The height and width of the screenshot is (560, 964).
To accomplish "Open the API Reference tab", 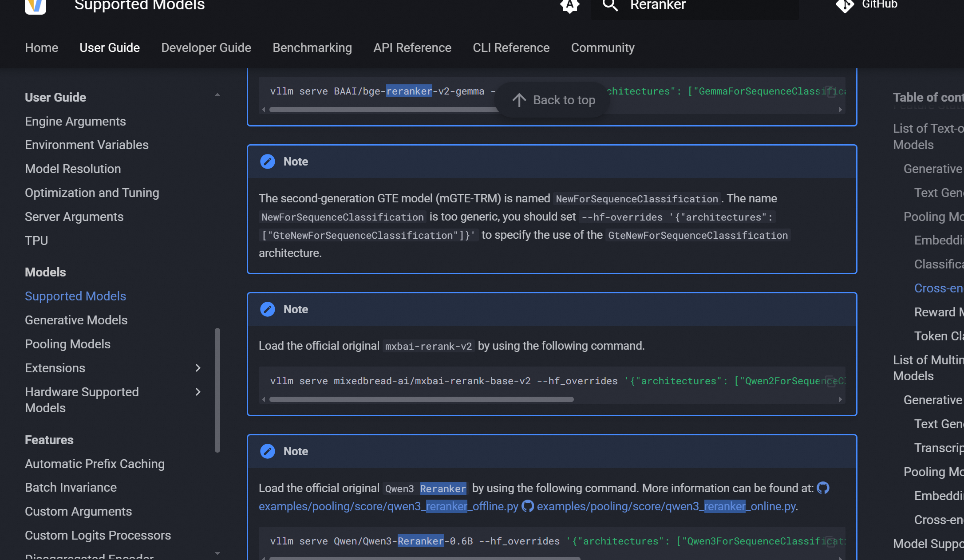I will coord(412,47).
